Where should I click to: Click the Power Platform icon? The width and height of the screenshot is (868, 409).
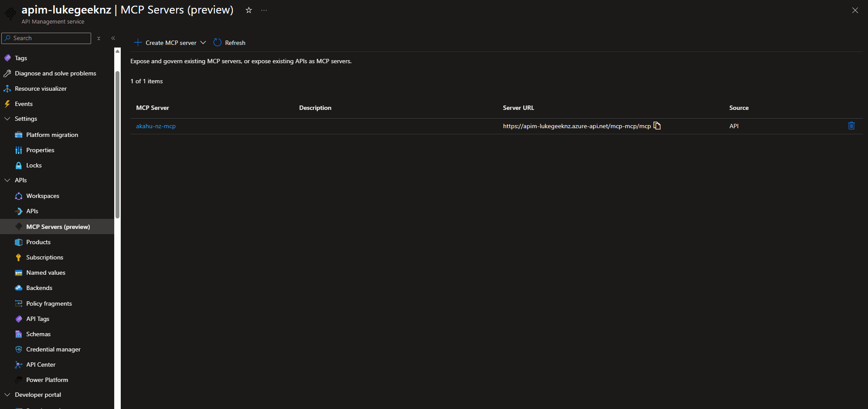[x=19, y=380]
